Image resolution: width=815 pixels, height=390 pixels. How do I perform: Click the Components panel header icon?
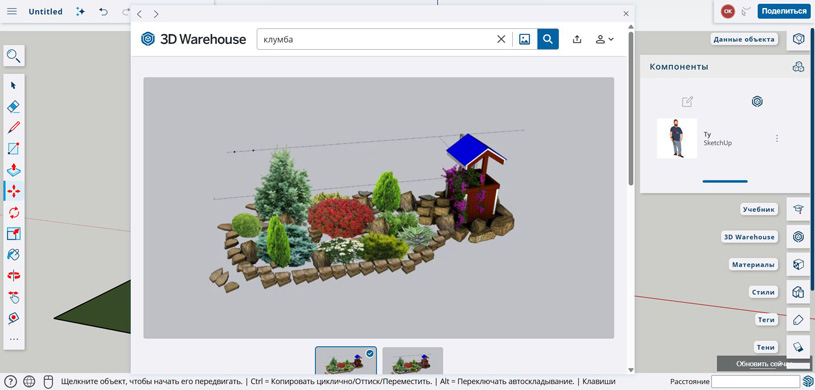798,67
